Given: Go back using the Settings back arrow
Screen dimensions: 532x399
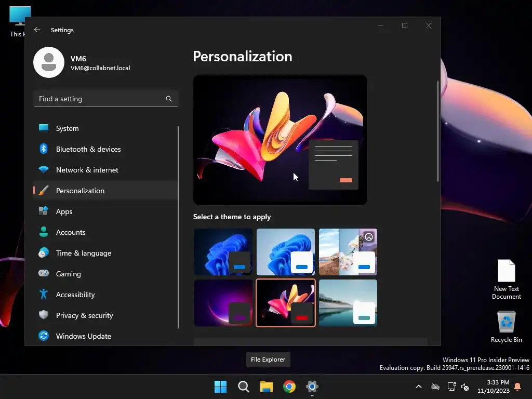Looking at the screenshot, I should (x=37, y=30).
